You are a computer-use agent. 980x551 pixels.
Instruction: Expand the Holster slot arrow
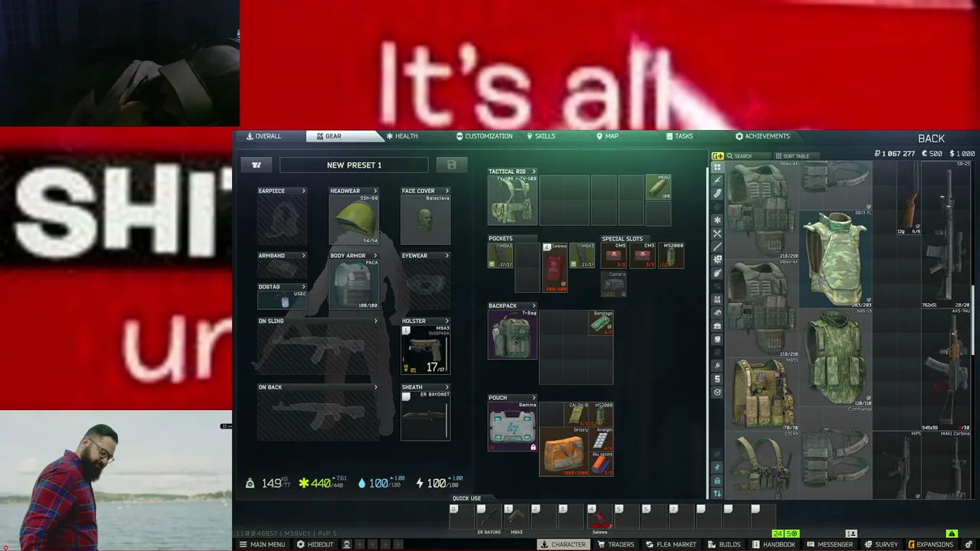click(447, 321)
